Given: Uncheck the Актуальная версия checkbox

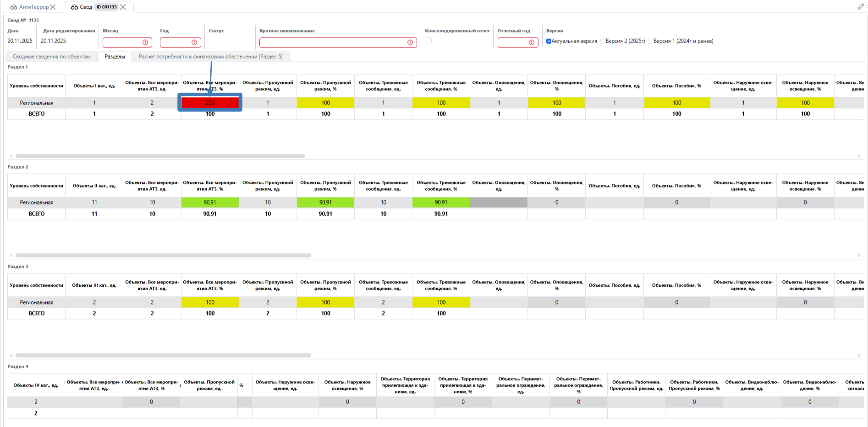Looking at the screenshot, I should click(549, 41).
